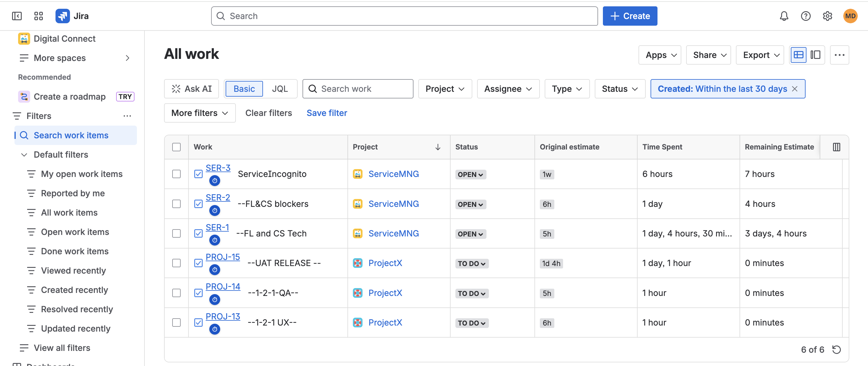
Task: Collapse the Default filters tree
Action: [x=24, y=155]
